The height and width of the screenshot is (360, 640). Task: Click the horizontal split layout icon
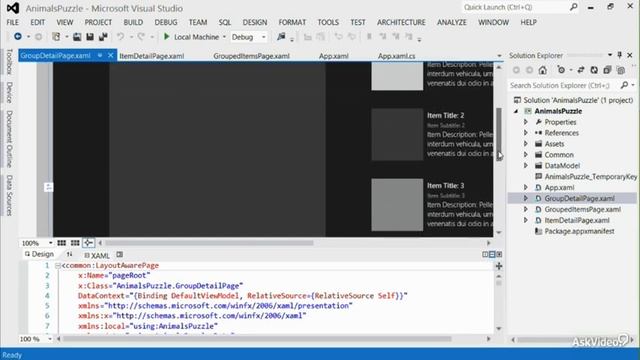point(492,254)
